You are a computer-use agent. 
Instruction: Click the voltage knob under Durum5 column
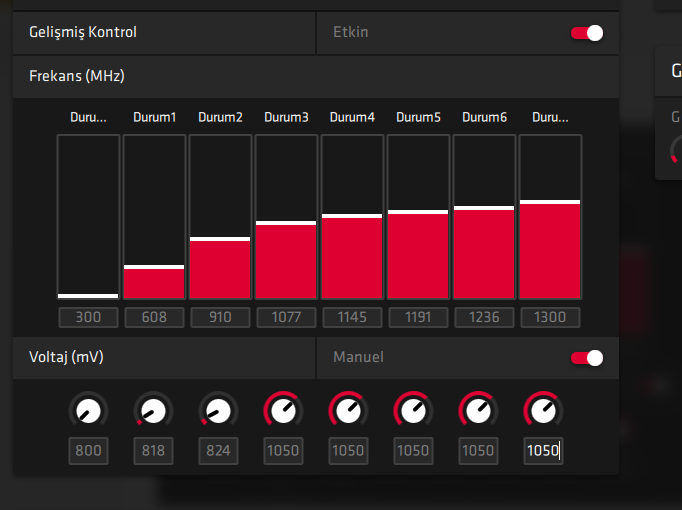pyautogui.click(x=413, y=410)
